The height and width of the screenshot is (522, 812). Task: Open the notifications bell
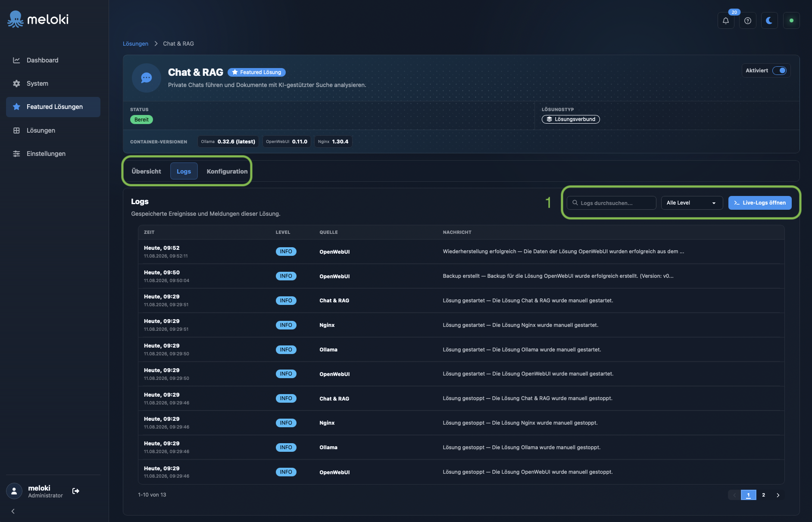(x=726, y=21)
